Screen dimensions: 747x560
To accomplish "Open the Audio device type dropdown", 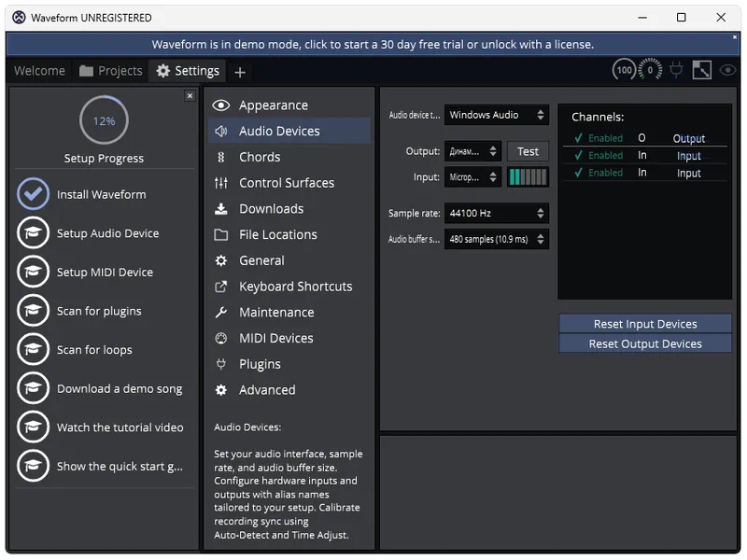I will (497, 115).
